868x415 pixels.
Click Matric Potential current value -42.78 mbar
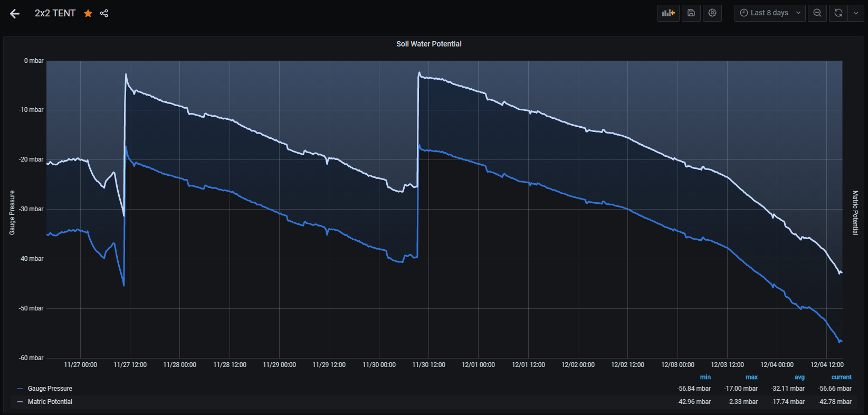(835, 402)
